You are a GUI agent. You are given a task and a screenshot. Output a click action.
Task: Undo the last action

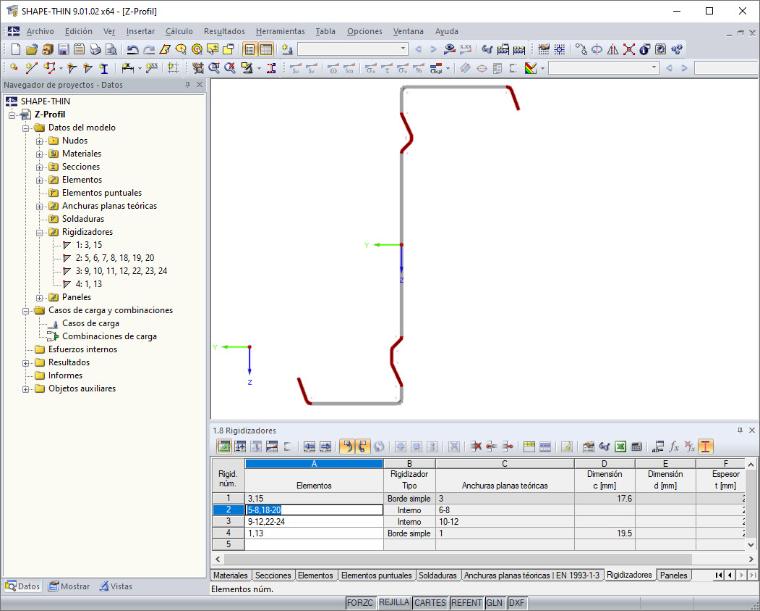(x=132, y=49)
